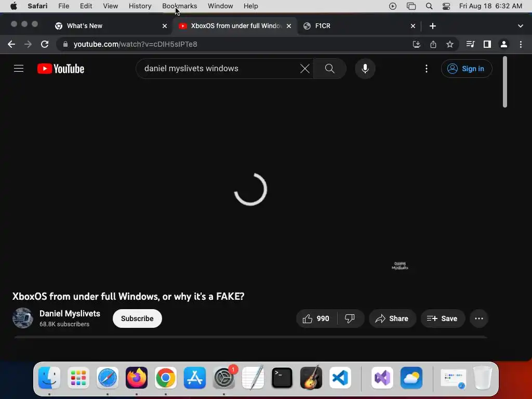Start voice search with the microphone
This screenshot has height=399, width=532.
click(x=365, y=69)
